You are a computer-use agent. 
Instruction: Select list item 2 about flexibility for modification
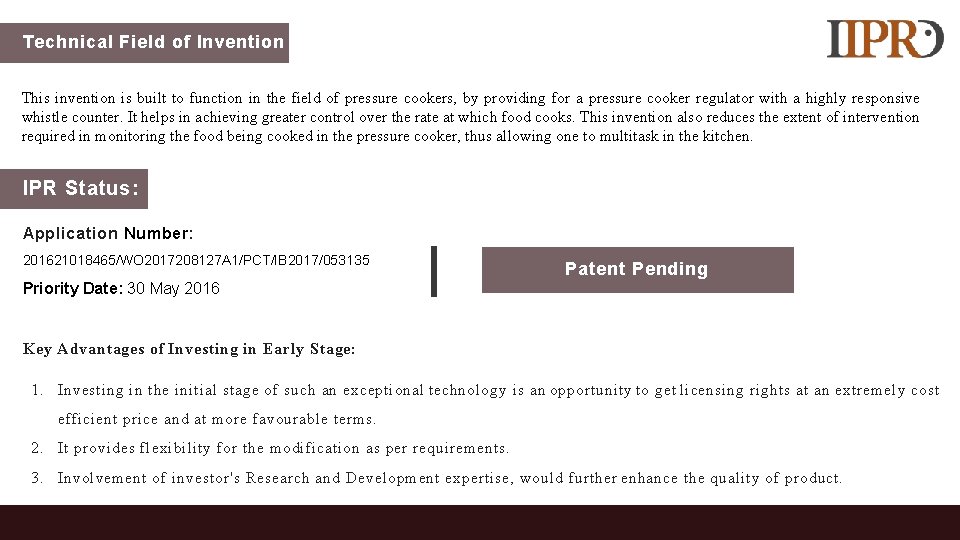pyautogui.click(x=283, y=448)
